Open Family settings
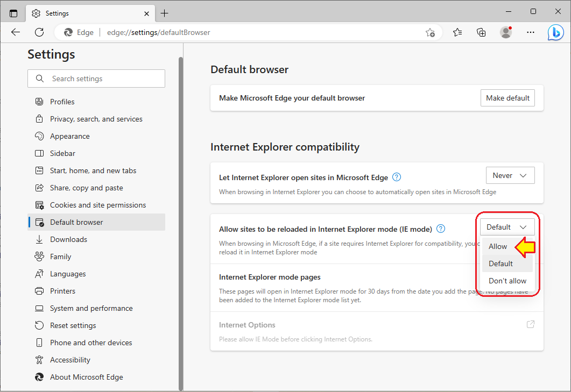 tap(96, 256)
